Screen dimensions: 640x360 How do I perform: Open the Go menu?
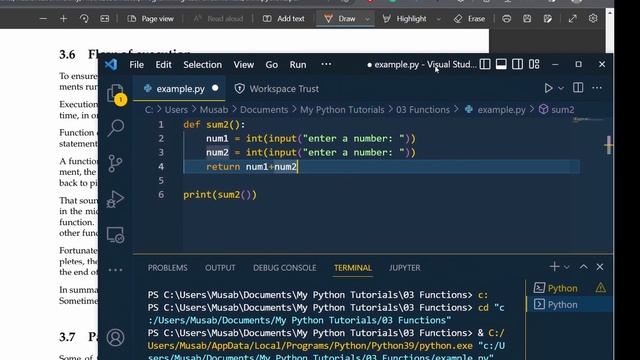point(271,64)
